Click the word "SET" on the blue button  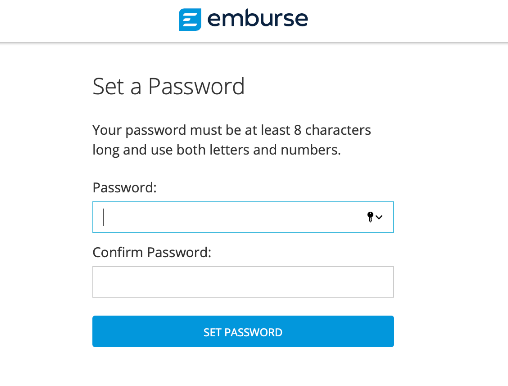click(x=212, y=332)
